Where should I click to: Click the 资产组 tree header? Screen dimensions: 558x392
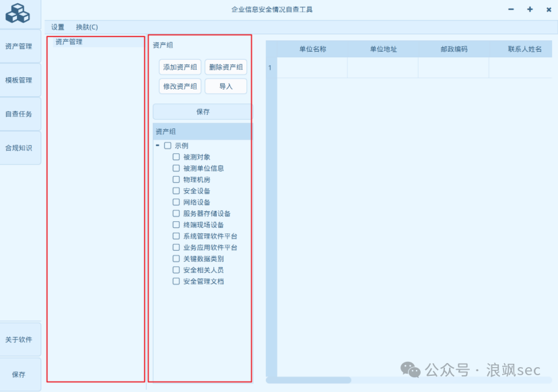tap(202, 132)
